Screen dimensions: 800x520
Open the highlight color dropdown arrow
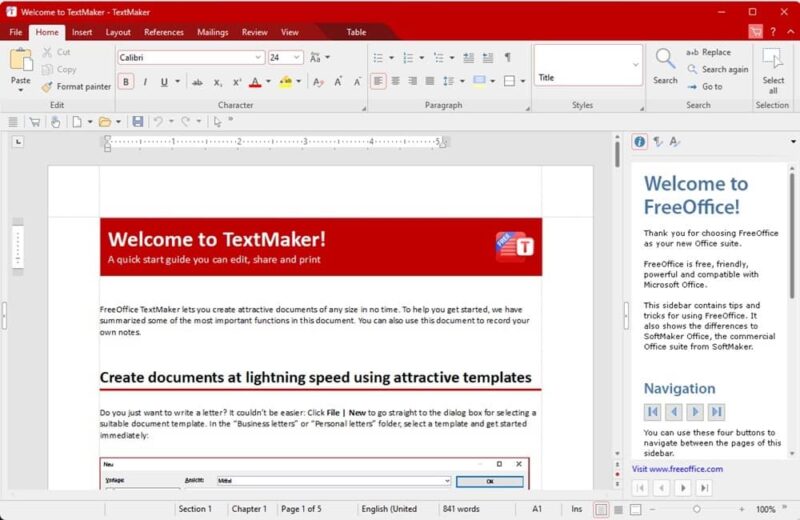(299, 82)
